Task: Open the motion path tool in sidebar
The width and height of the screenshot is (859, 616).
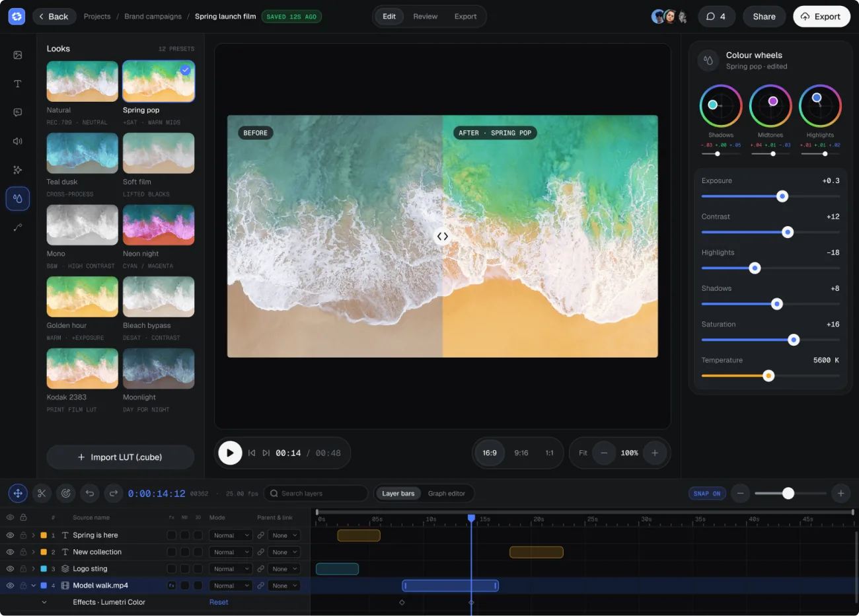Action: tap(18, 227)
